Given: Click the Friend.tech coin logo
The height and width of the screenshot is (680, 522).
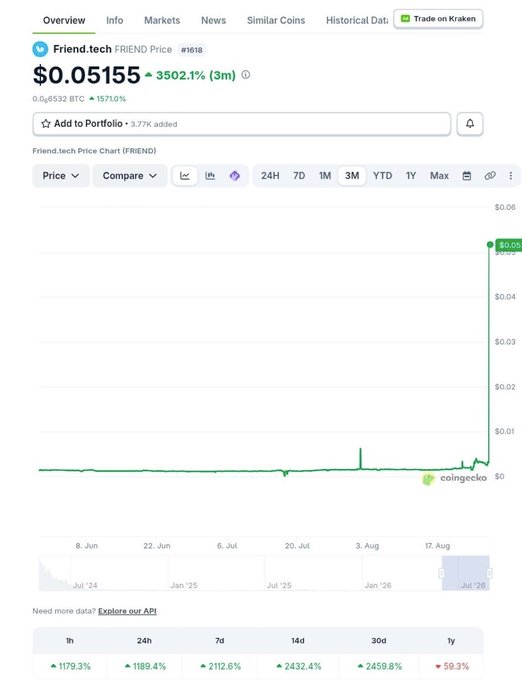Looking at the screenshot, I should coord(40,49).
